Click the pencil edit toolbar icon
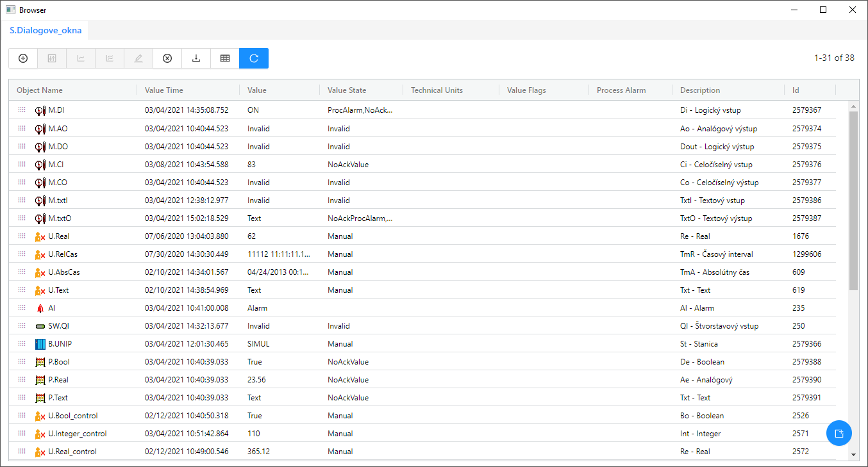Image resolution: width=868 pixels, height=467 pixels. 138,58
